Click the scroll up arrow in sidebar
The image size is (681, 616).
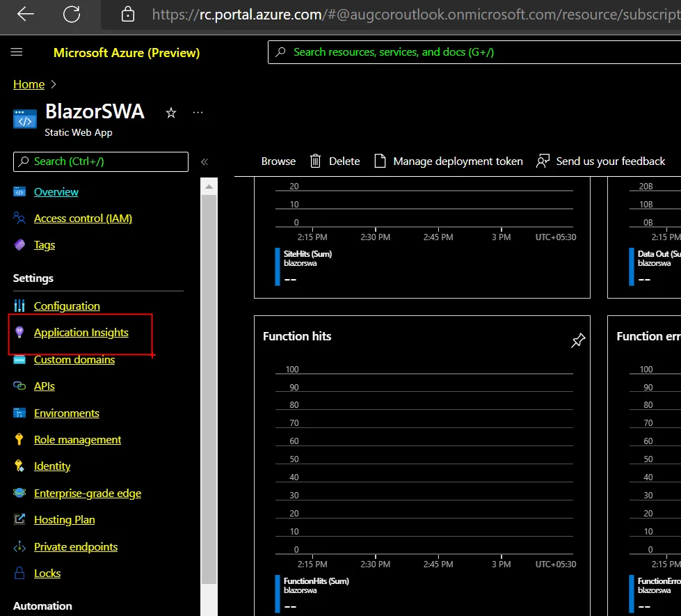pyautogui.click(x=209, y=187)
